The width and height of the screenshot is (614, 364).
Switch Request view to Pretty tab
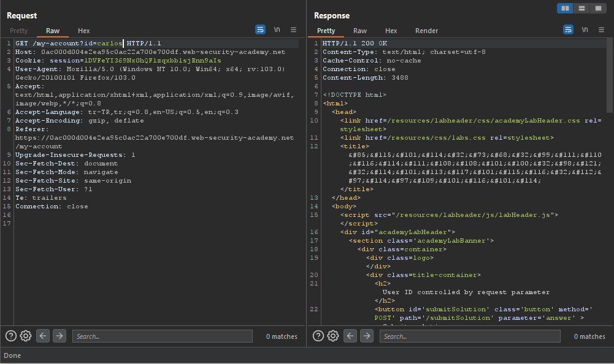tap(19, 31)
